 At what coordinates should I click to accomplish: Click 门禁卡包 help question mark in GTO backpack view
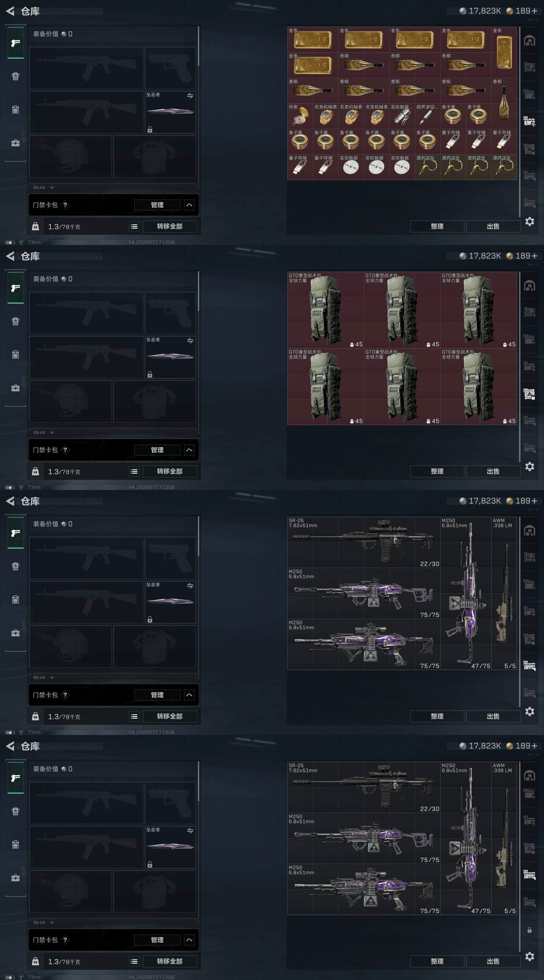(65, 450)
